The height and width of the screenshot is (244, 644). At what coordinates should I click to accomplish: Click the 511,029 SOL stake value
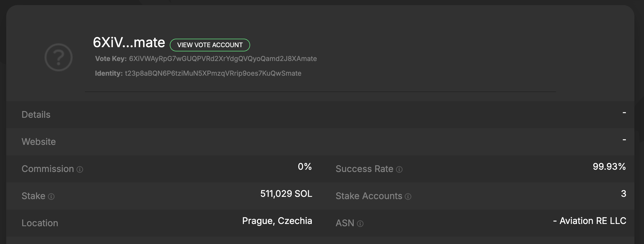coord(286,194)
